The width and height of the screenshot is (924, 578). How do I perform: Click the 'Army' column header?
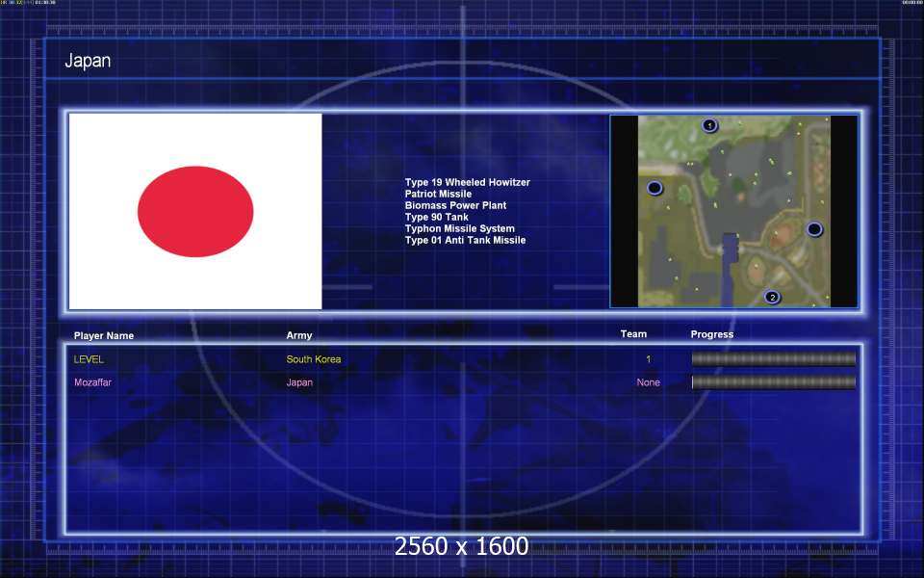(299, 335)
